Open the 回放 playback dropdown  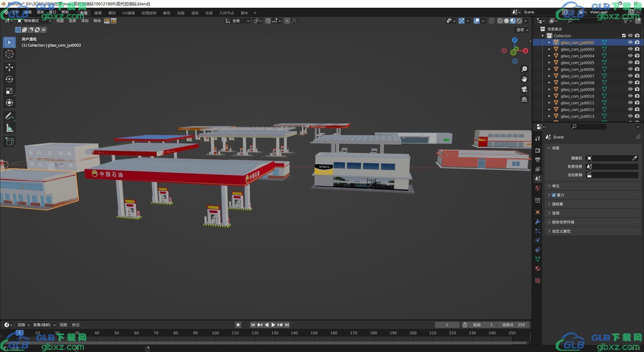pos(23,325)
